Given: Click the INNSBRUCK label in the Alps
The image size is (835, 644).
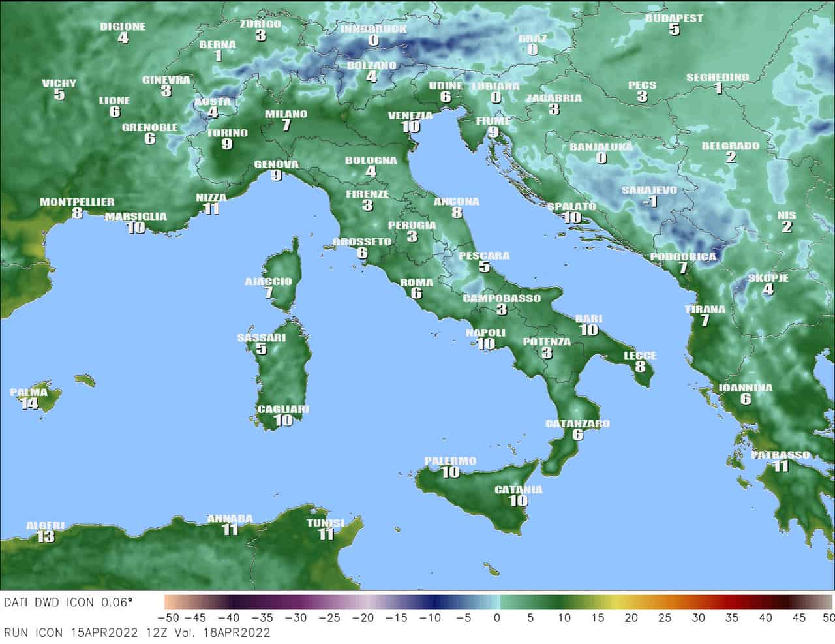Looking at the screenshot, I should 373,29.
